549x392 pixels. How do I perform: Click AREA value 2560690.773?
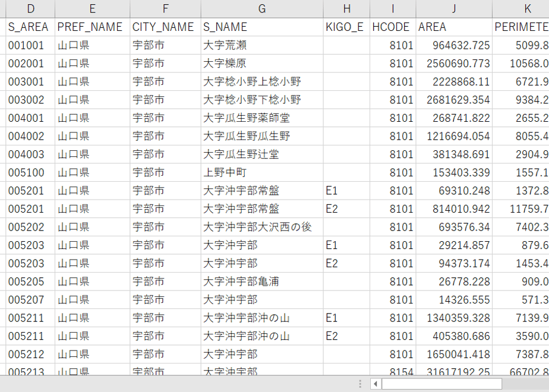[x=454, y=64]
